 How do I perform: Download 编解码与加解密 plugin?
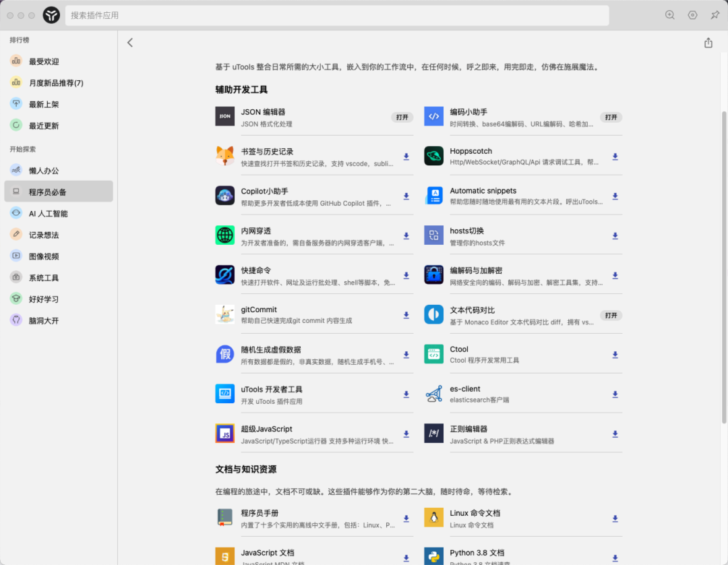[615, 275]
